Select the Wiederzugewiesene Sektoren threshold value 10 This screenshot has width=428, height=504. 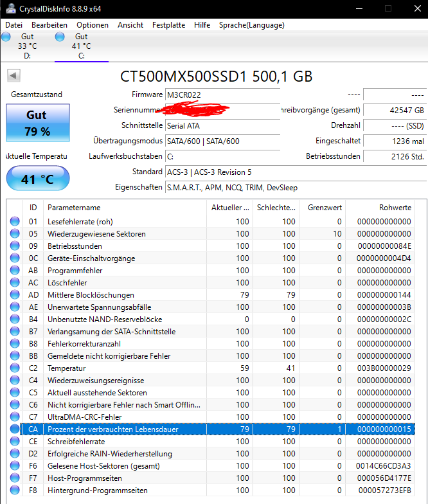[x=337, y=234]
